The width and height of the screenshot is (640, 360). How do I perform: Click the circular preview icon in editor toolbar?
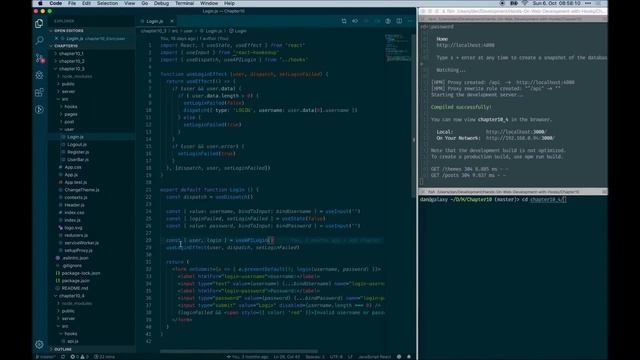point(388,21)
